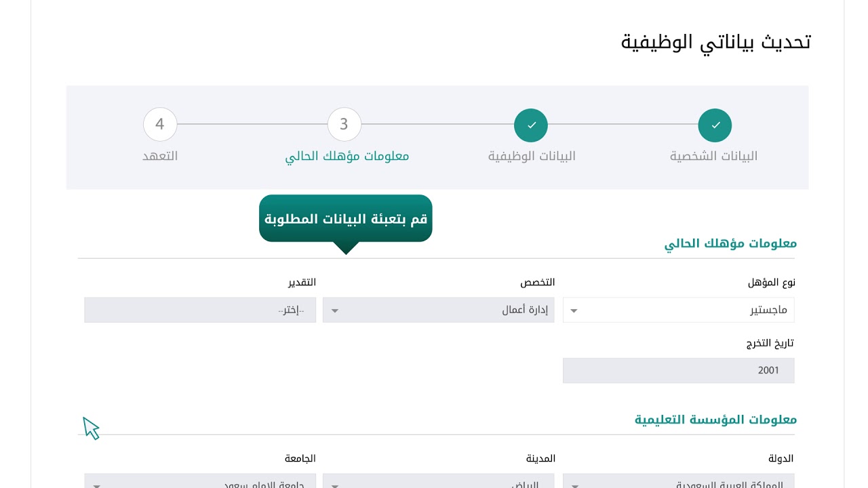Expand the التخصص dropdown showing إدارة أعمال
The width and height of the screenshot is (868, 488).
(x=439, y=310)
